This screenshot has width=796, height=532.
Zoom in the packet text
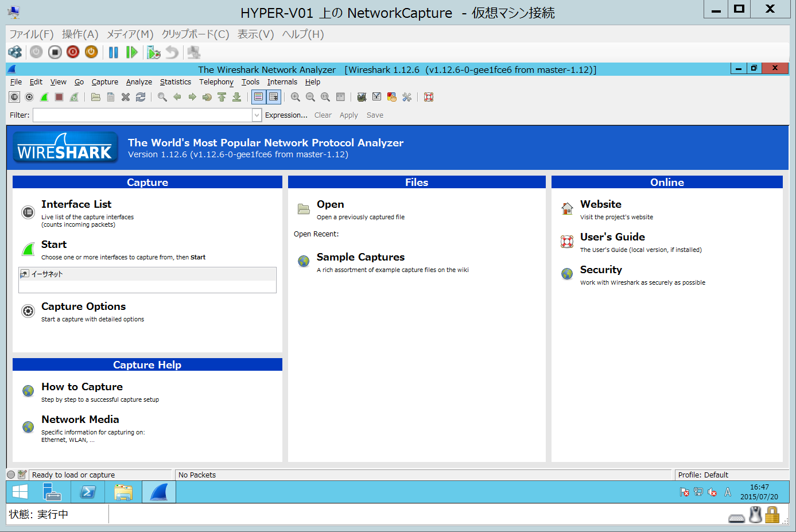point(296,97)
